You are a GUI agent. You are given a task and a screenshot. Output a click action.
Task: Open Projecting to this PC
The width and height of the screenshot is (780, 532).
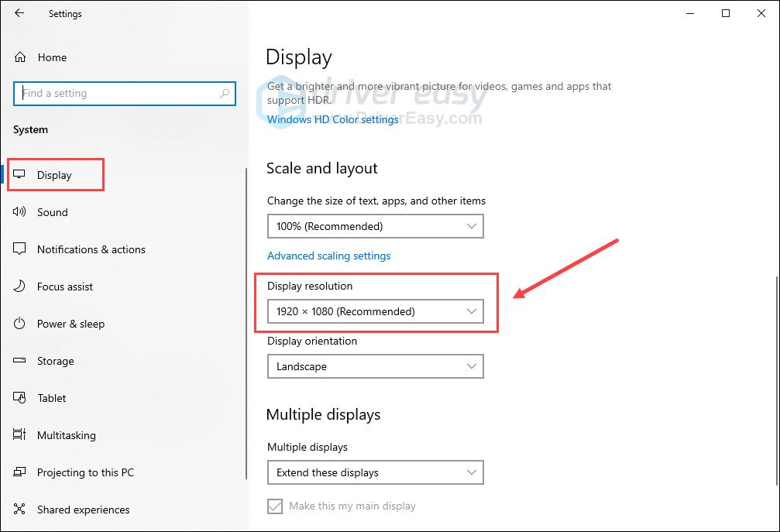pyautogui.click(x=85, y=472)
